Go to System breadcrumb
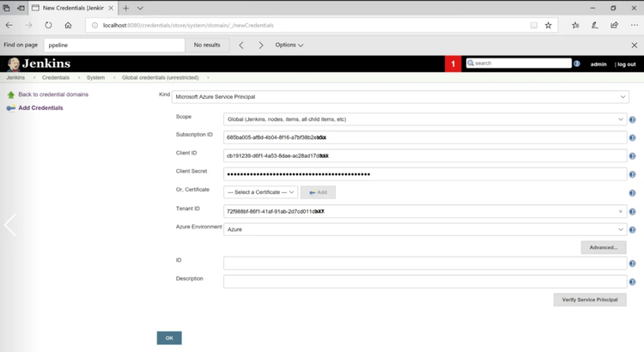 (95, 77)
